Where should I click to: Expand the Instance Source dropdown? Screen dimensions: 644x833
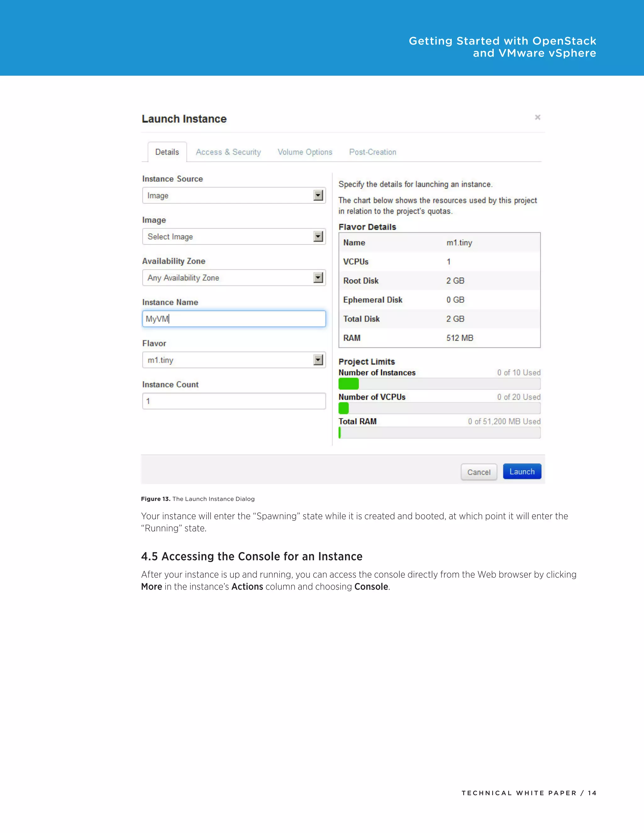234,195
